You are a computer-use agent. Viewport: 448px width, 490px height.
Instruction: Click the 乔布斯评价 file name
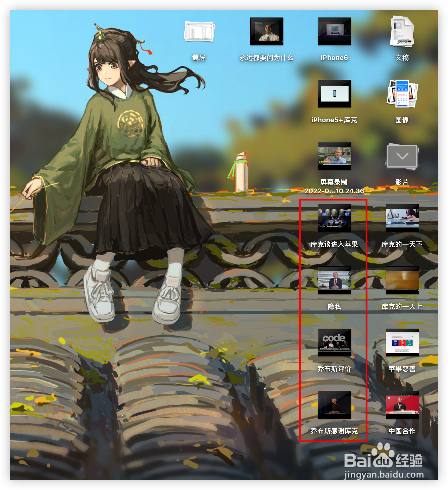[x=334, y=369]
